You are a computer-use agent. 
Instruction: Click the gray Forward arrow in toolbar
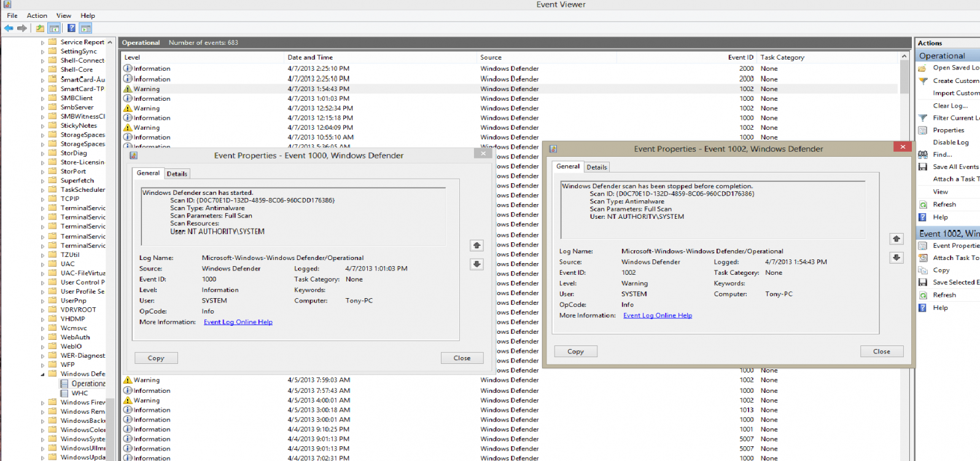(x=22, y=28)
